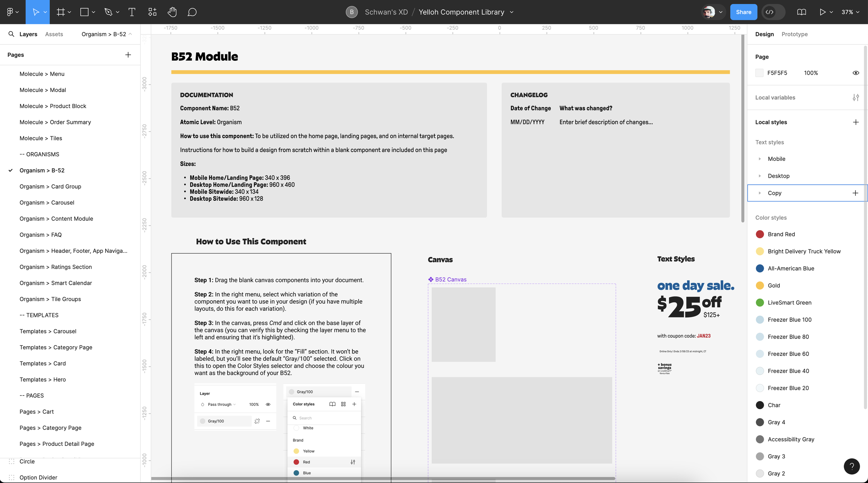Open local variables settings icon
The width and height of the screenshot is (868, 483).
(856, 98)
